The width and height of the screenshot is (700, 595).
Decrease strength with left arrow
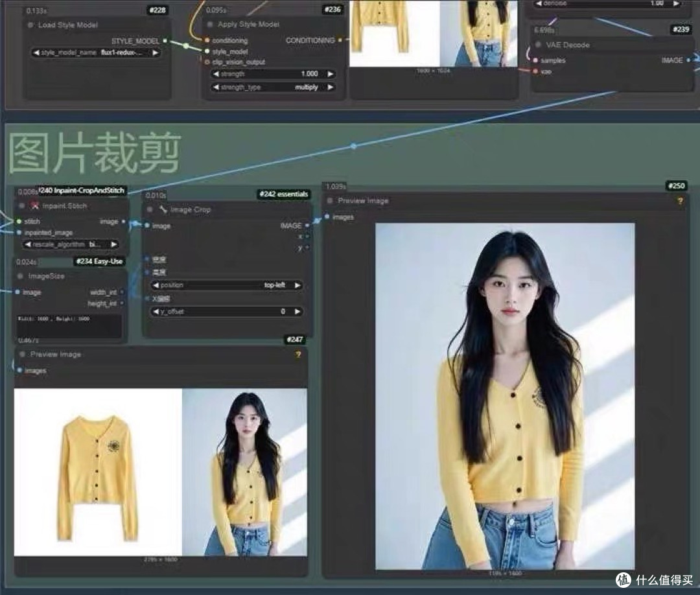tap(216, 74)
